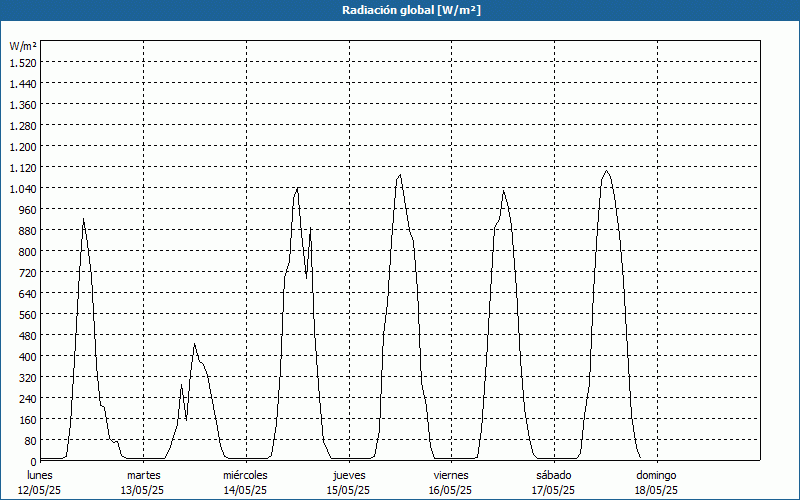Image resolution: width=800 pixels, height=500 pixels.
Task: Click the 12/05/25 date label
Action: point(40,491)
